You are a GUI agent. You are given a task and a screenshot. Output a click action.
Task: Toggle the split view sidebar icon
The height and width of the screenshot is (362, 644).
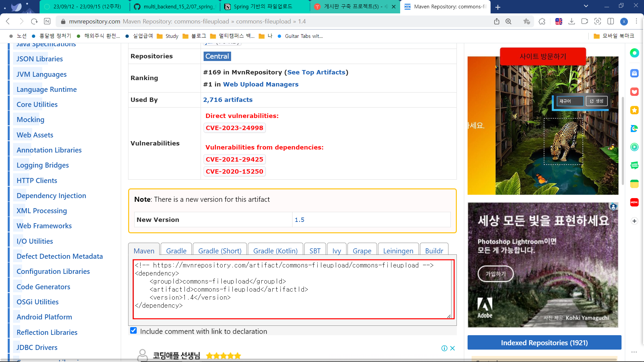[x=611, y=21]
